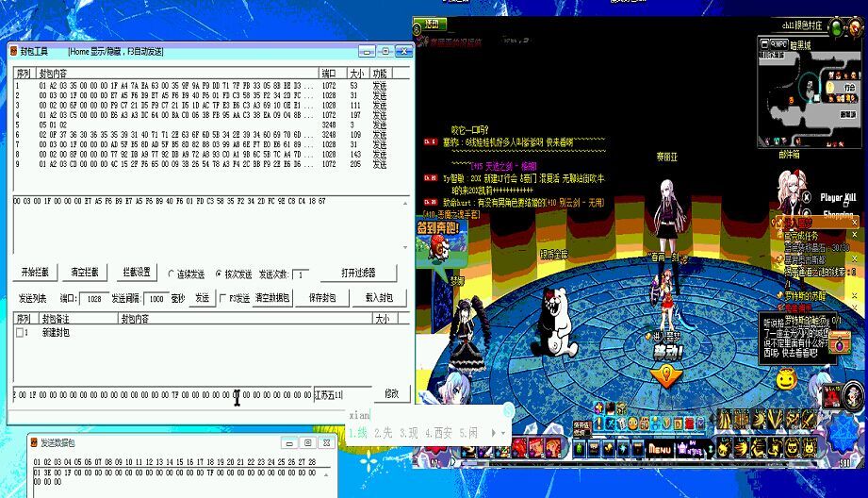Select the 按次发送 radio option
Image resolution: width=868 pixels, height=498 pixels.
[x=234, y=274]
